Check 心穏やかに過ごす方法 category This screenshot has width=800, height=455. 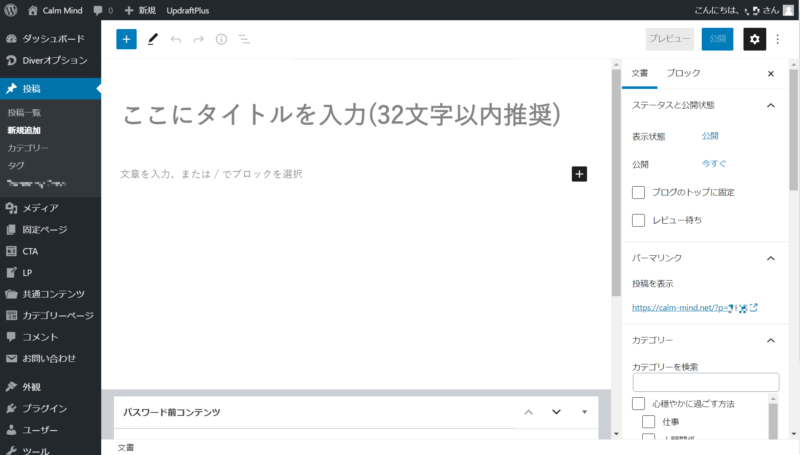(x=638, y=403)
